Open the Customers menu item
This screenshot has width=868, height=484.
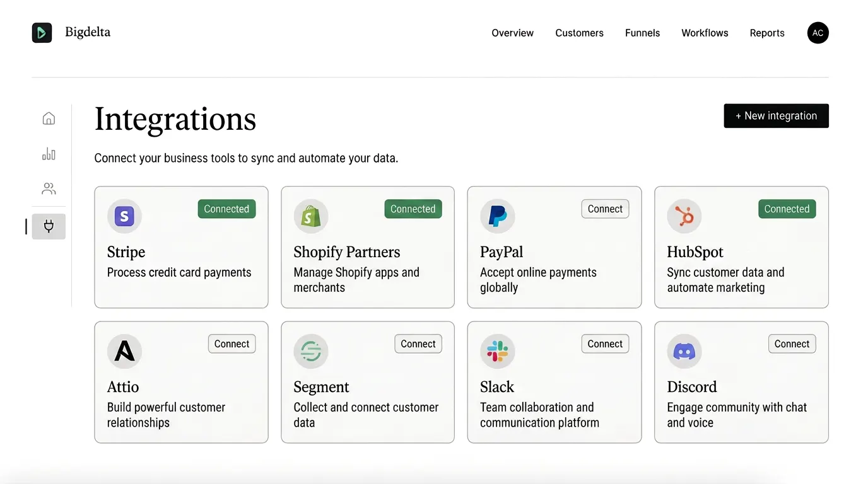point(580,33)
